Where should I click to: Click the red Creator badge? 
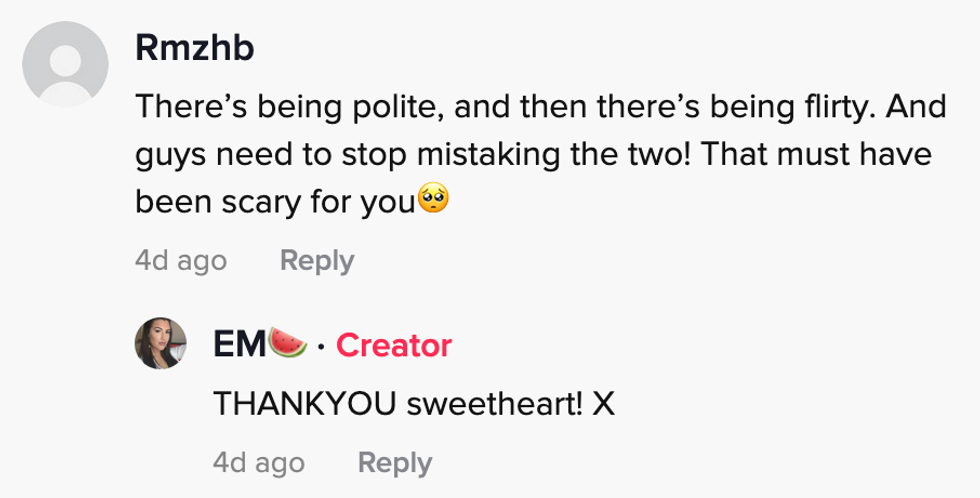pyautogui.click(x=394, y=345)
